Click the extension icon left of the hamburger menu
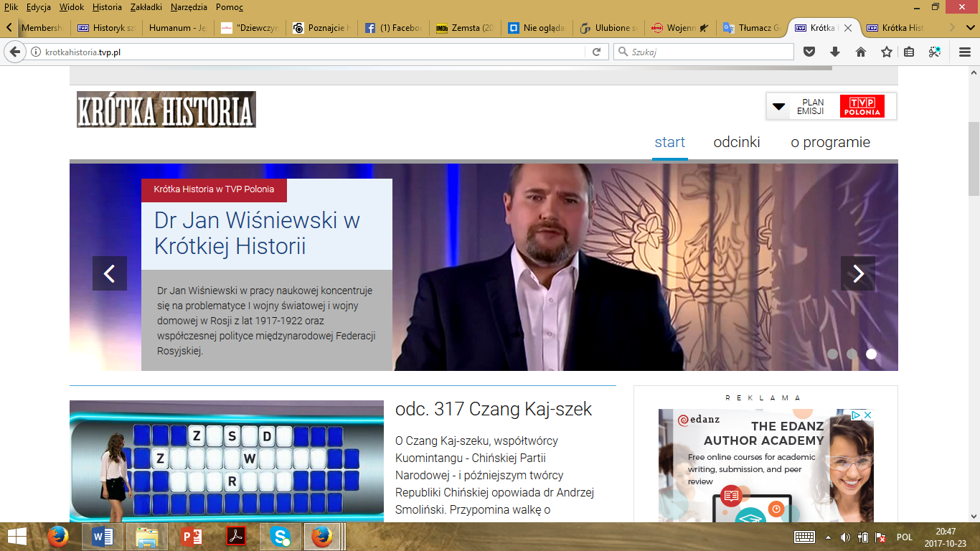This screenshot has width=980, height=551. click(934, 52)
